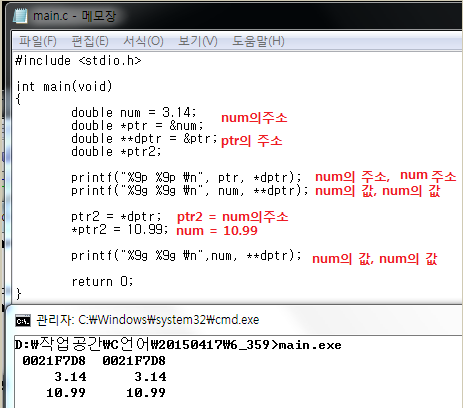
Task: Click first 10.99 value in cmd output
Action: point(66,393)
